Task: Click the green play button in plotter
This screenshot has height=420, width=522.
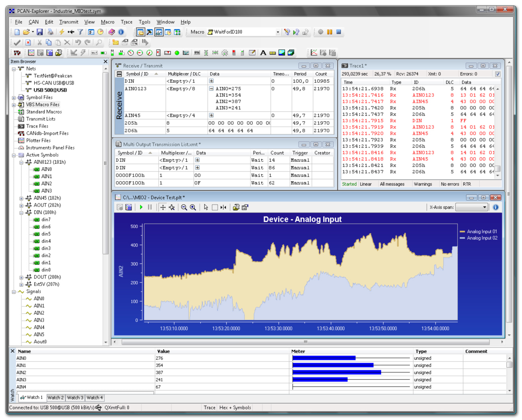Action: [141, 207]
